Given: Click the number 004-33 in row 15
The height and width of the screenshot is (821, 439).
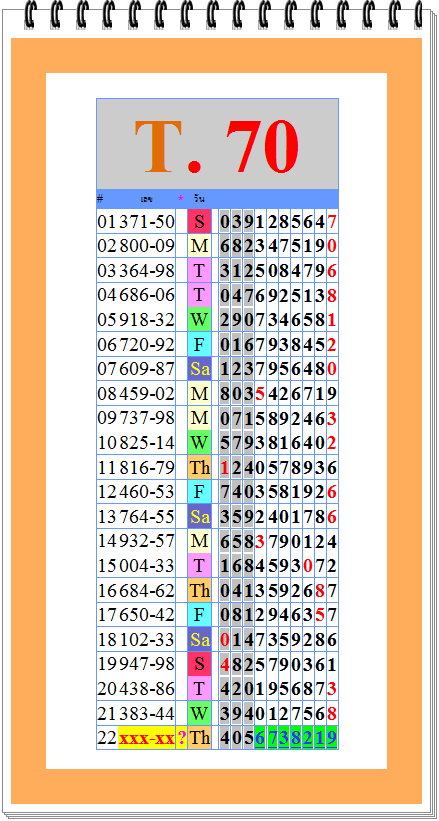Looking at the screenshot, I should click(147, 565).
